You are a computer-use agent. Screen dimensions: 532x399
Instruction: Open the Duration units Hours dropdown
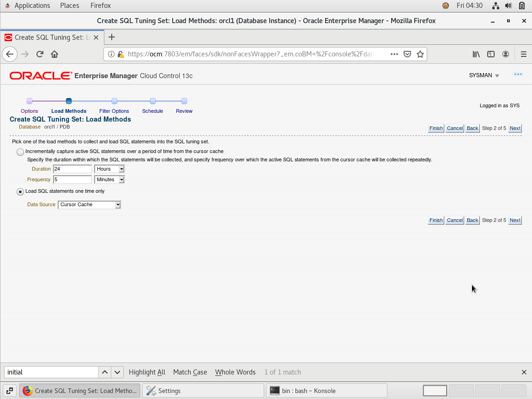(x=109, y=169)
